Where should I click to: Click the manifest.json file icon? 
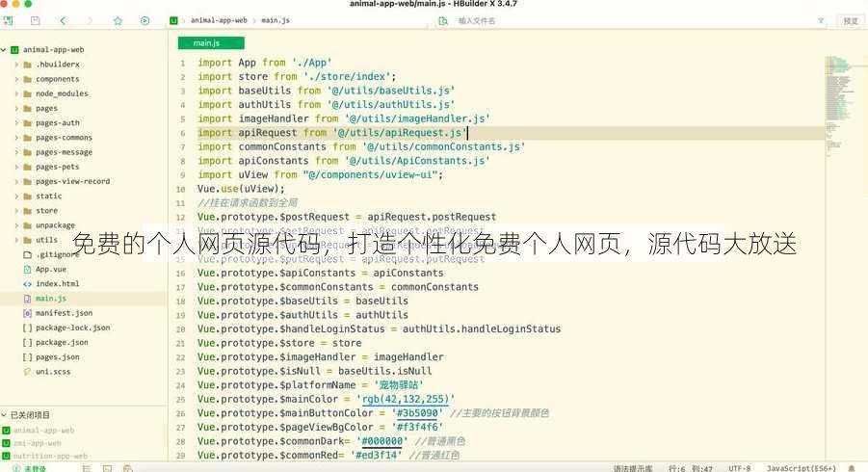(x=27, y=313)
